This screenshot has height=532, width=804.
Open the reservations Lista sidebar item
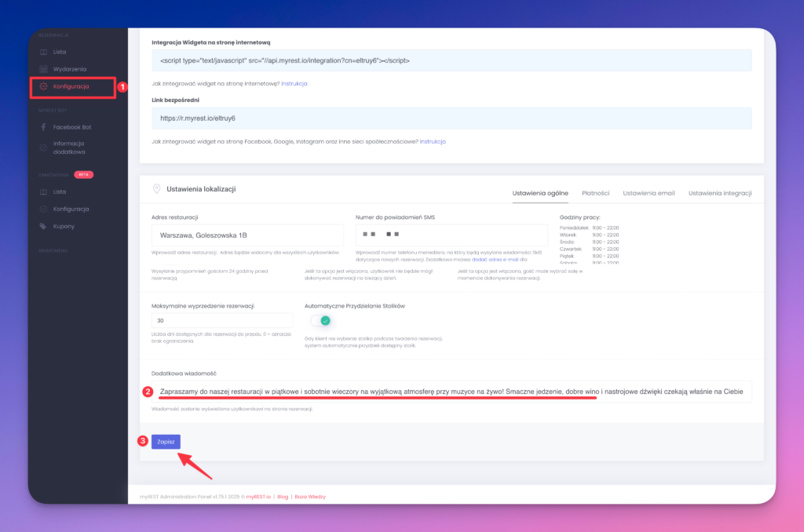point(60,52)
